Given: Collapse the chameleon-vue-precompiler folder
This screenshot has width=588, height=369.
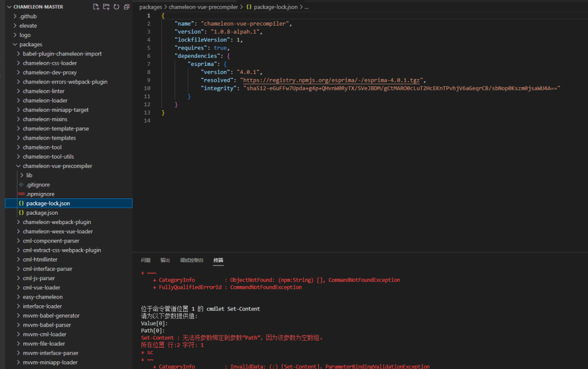Looking at the screenshot, I should [19, 166].
